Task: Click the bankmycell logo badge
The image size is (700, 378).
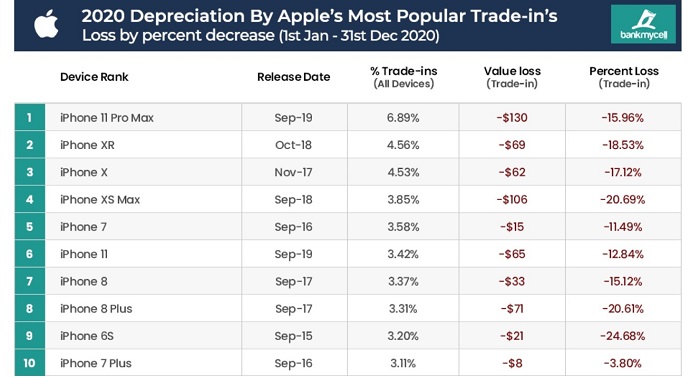Action: tap(643, 24)
